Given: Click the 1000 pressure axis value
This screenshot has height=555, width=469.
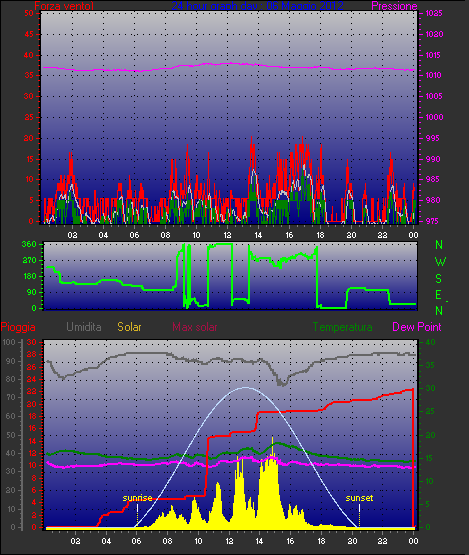Looking at the screenshot, I should click(x=434, y=117).
